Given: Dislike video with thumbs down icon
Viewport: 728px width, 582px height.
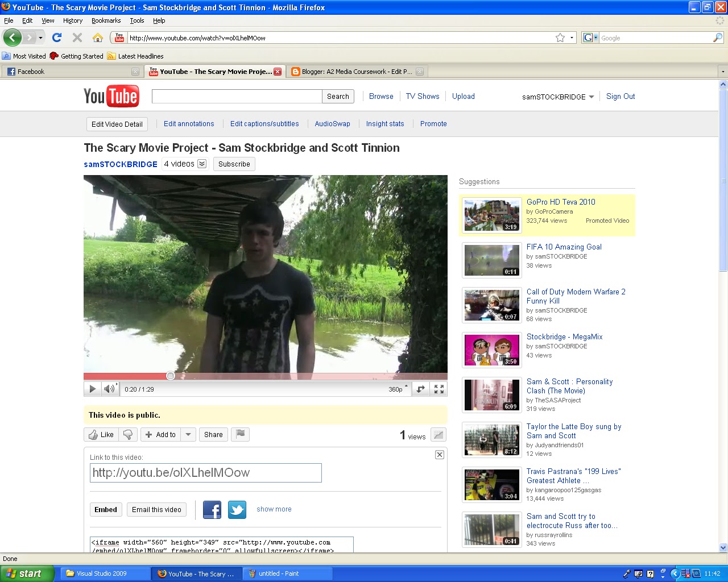Looking at the screenshot, I should pyautogui.click(x=128, y=435).
